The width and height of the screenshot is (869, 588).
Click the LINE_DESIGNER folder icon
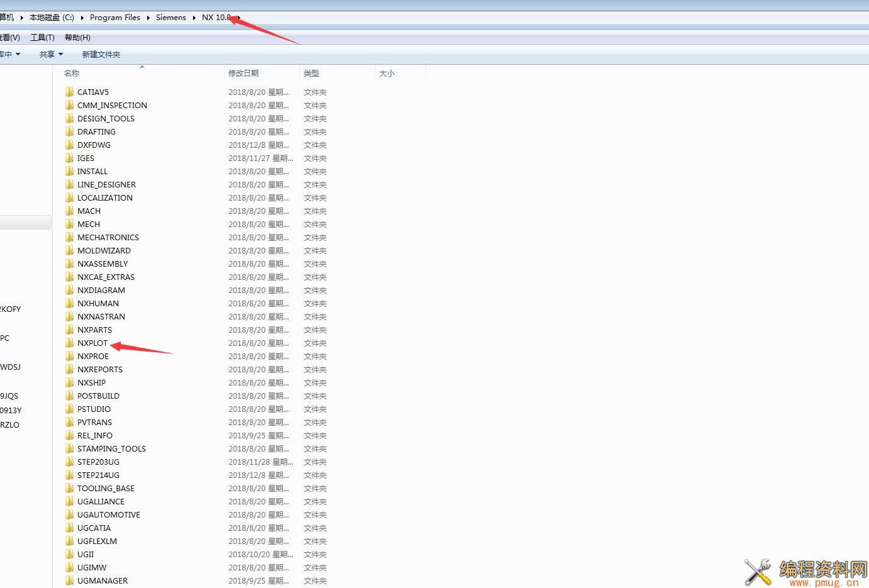pos(69,184)
